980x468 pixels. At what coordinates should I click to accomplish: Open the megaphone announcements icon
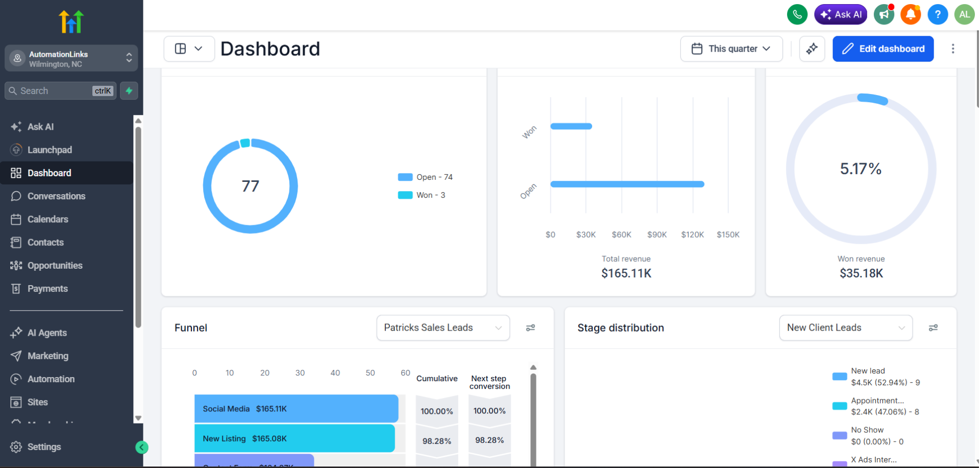point(884,14)
